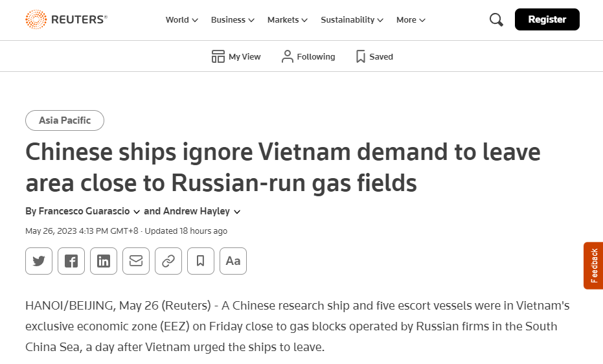603x364 pixels.
Task: Open the search magnifier icon
Action: pyautogui.click(x=496, y=20)
